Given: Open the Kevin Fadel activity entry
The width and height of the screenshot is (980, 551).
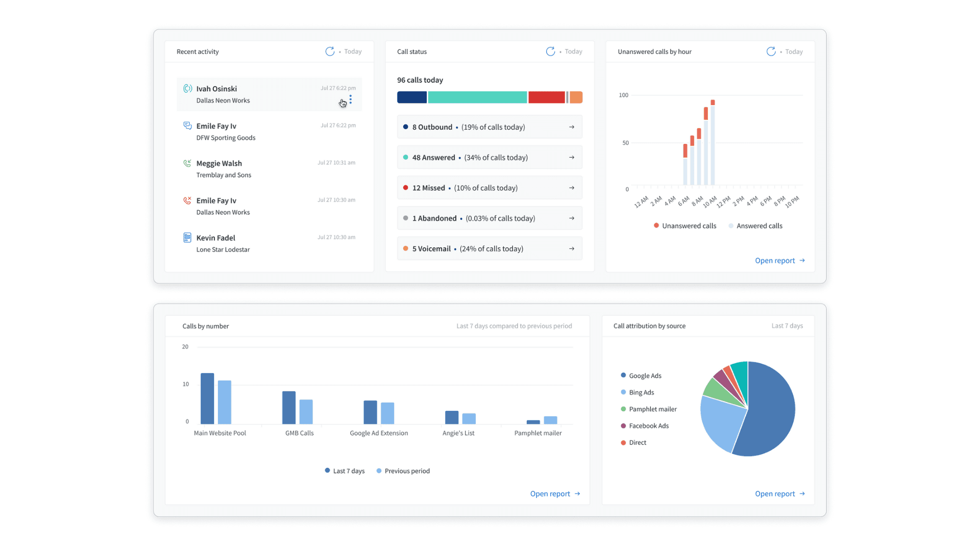Looking at the screenshot, I should tap(269, 243).
